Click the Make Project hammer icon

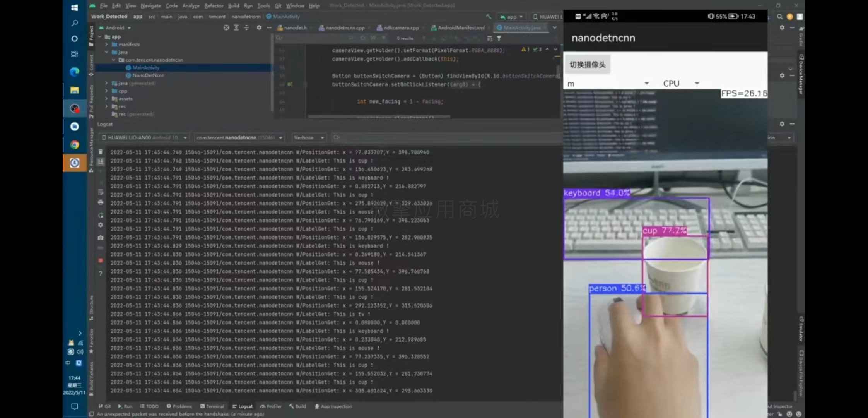[489, 17]
